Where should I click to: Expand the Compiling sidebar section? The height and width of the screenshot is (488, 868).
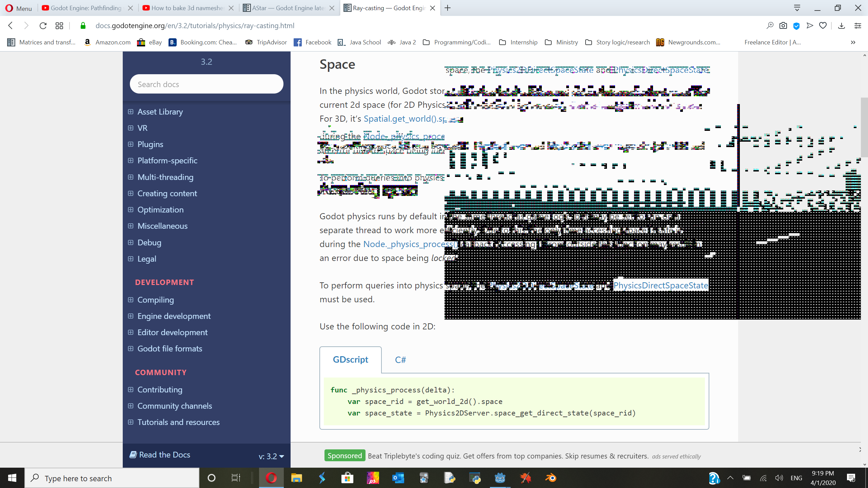131,300
